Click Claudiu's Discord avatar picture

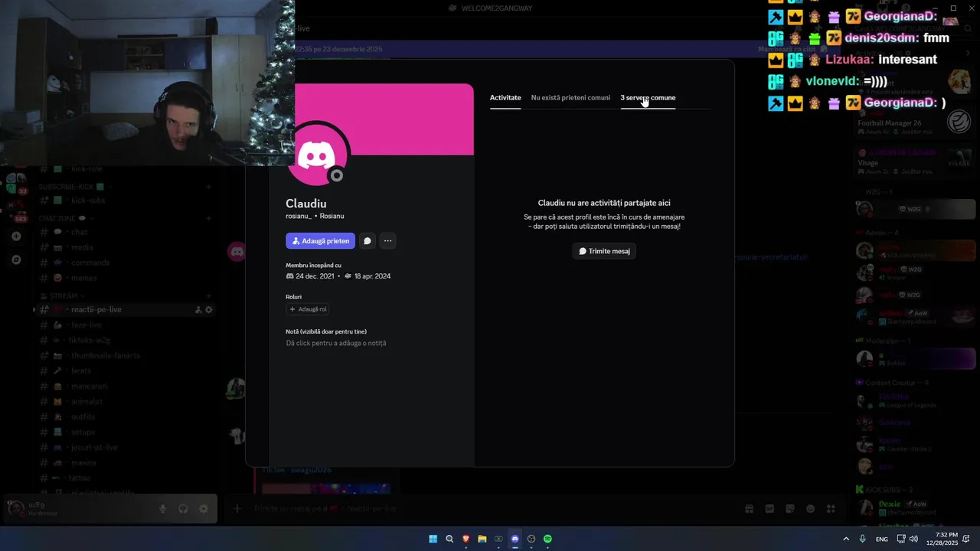click(317, 155)
